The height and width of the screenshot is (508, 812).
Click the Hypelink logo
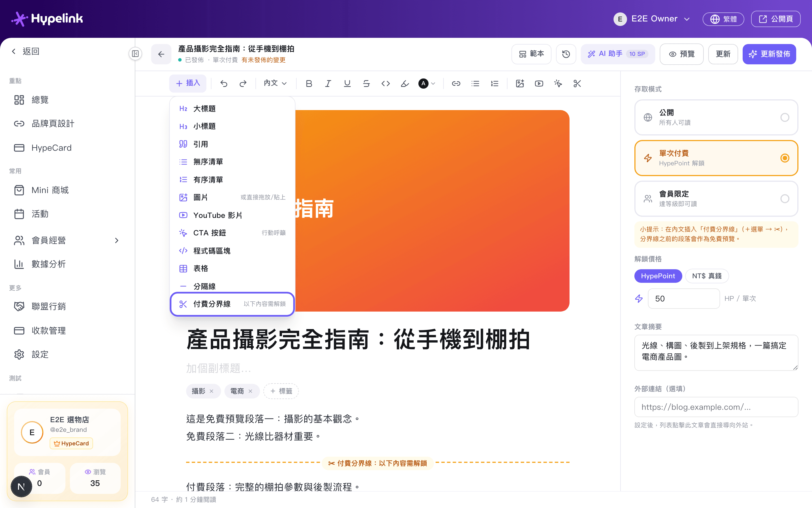[47, 19]
